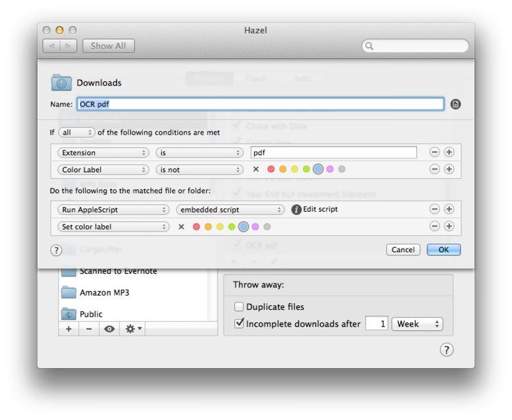This screenshot has height=420, width=512.
Task: Click the notes icon beside the Name field
Action: [456, 104]
